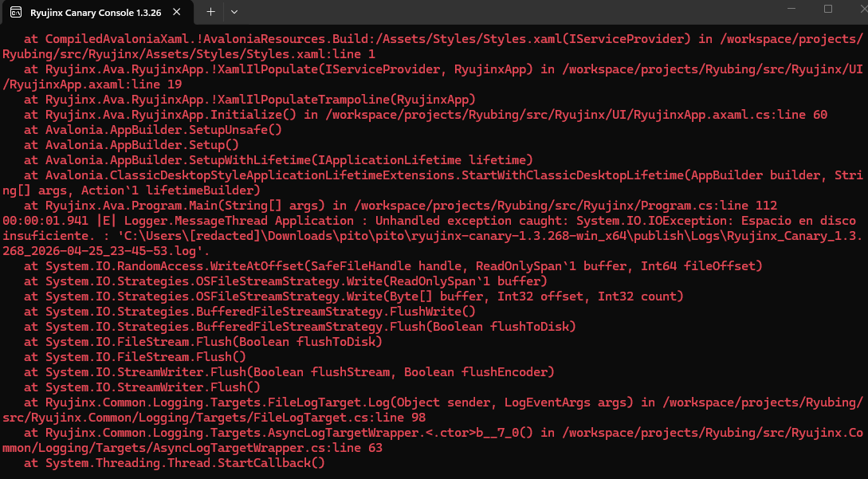
Task: Click the 'BufferedFileStreamStrategy.FlushWrite()' line
Action: click(249, 311)
